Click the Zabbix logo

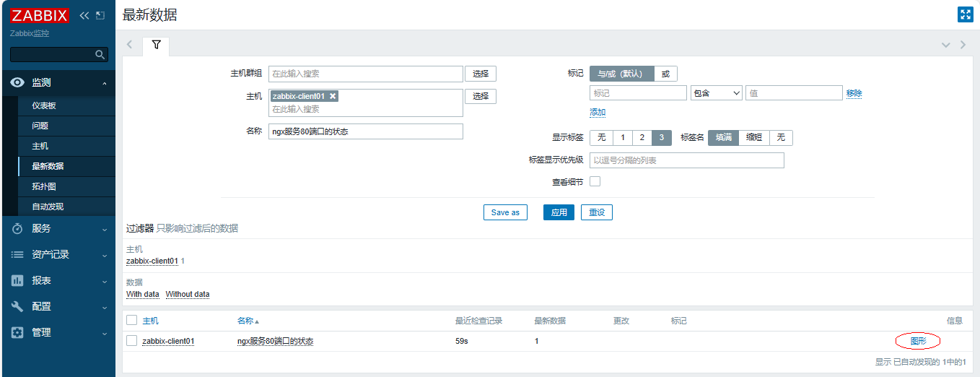(40, 15)
